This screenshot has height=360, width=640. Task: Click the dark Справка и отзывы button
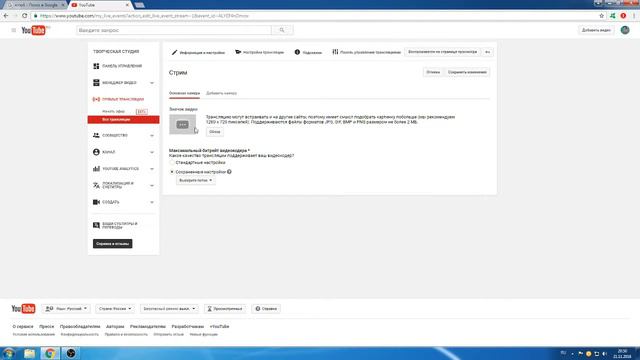[x=113, y=244]
